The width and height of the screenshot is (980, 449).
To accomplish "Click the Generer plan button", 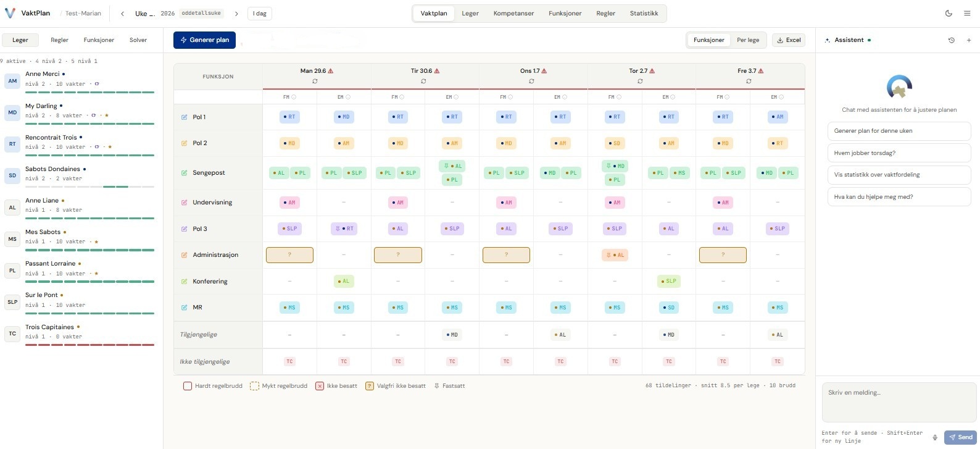I will [x=204, y=40].
